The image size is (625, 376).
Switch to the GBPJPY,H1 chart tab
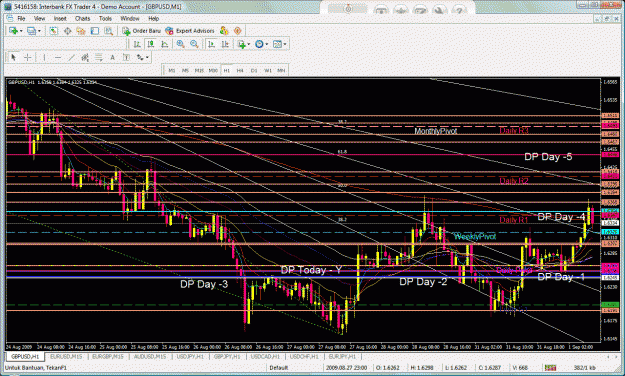coord(228,356)
